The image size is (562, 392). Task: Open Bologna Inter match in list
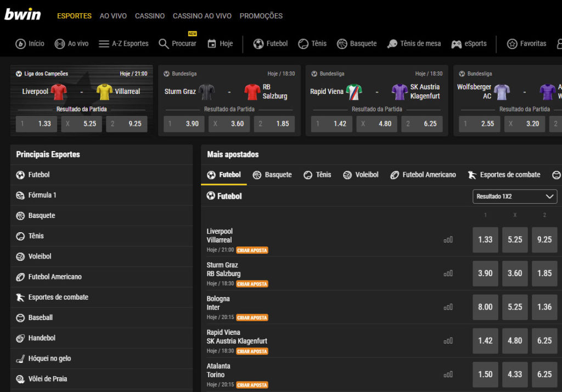[218, 303]
